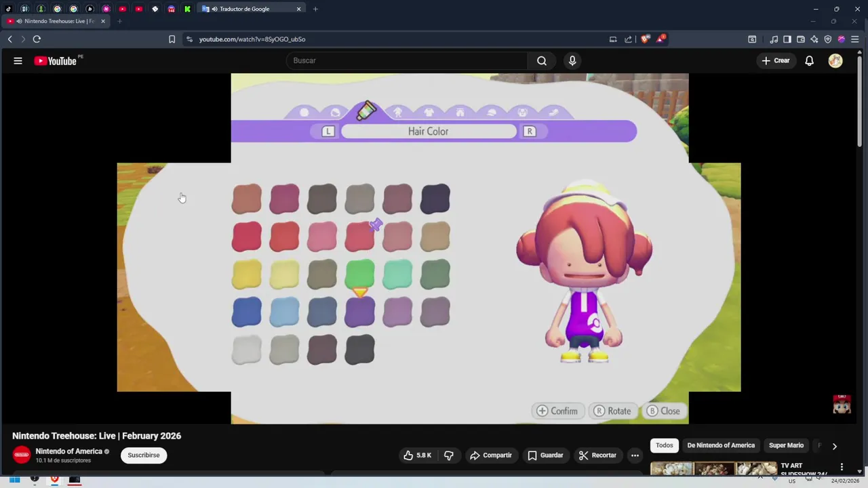View site information icon beside the URL
The image size is (868, 488).
coord(189,39)
